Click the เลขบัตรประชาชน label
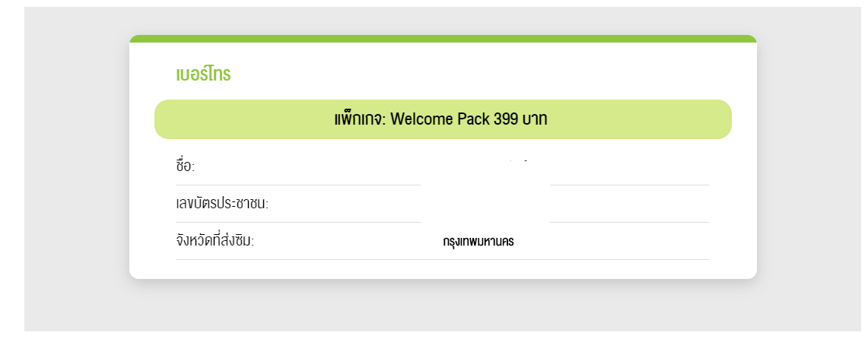 [222, 204]
